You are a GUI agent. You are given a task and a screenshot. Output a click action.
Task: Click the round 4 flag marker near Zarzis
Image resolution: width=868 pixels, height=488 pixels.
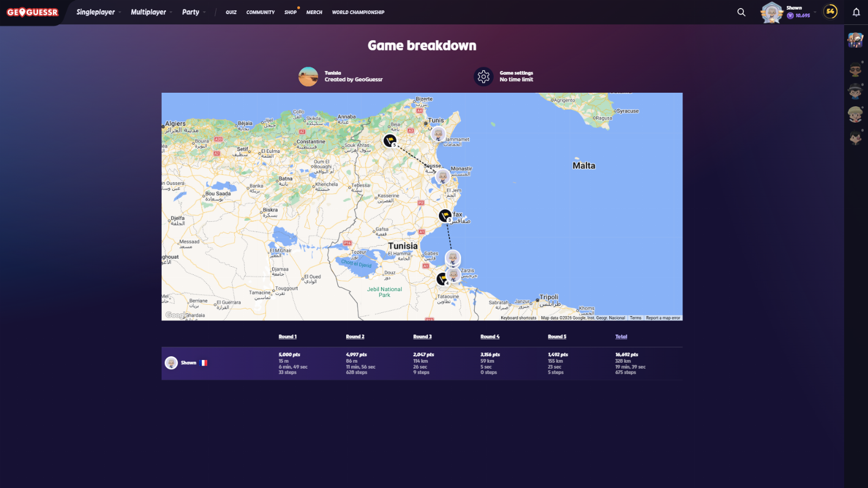pyautogui.click(x=443, y=279)
